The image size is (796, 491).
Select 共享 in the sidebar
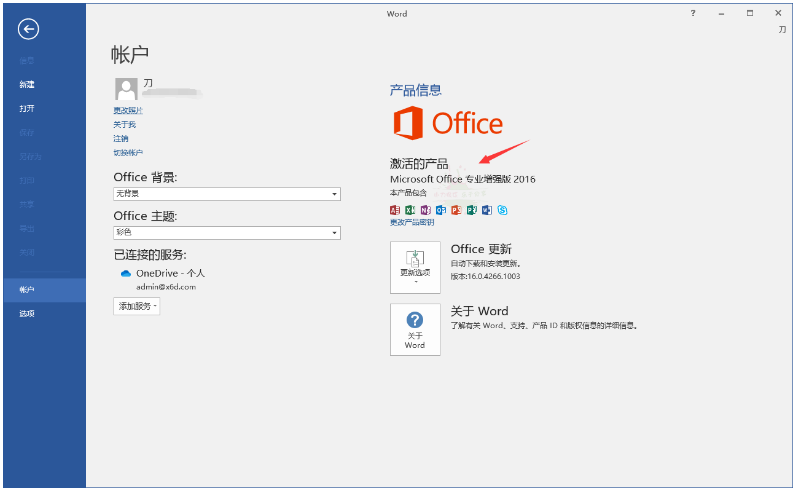(27, 205)
